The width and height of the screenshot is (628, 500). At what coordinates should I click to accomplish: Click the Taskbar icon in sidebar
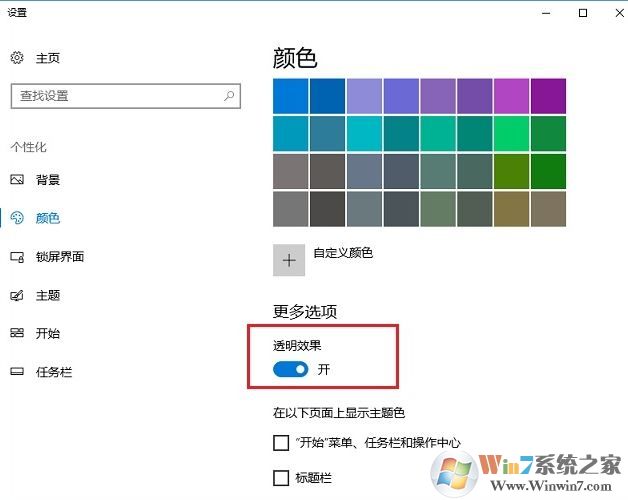coord(16,373)
